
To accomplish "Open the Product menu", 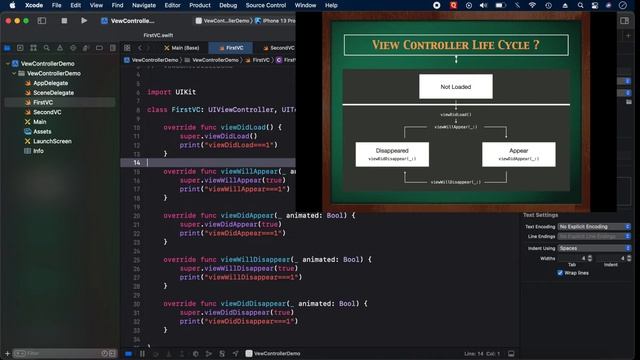I will 200,5.
